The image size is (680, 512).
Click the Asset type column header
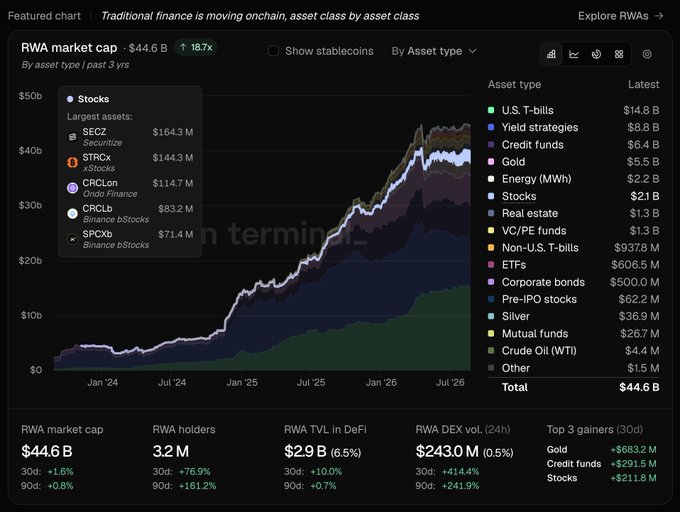(514, 85)
